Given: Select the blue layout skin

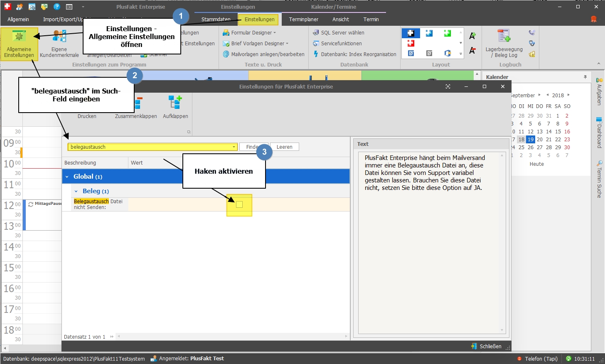Looking at the screenshot, I should [429, 33].
